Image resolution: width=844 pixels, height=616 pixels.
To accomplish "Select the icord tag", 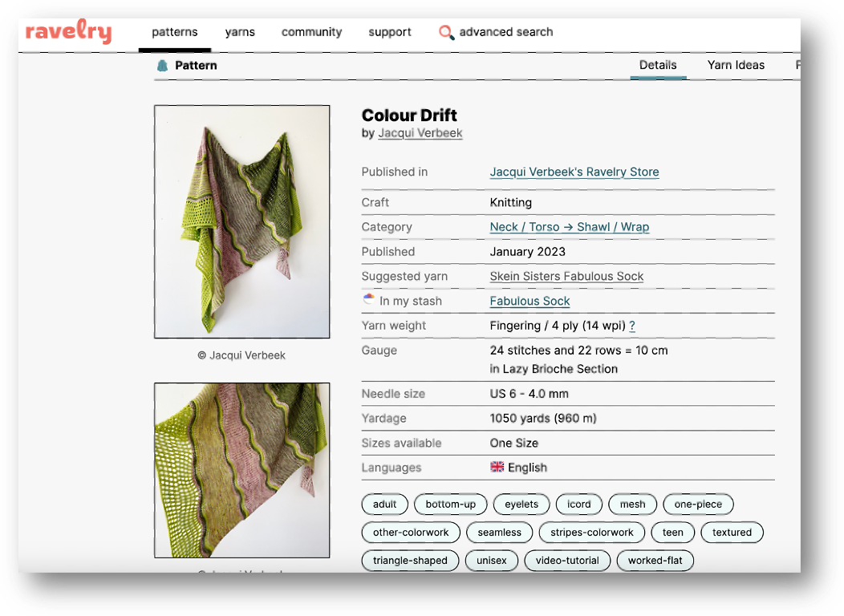I will 579,504.
